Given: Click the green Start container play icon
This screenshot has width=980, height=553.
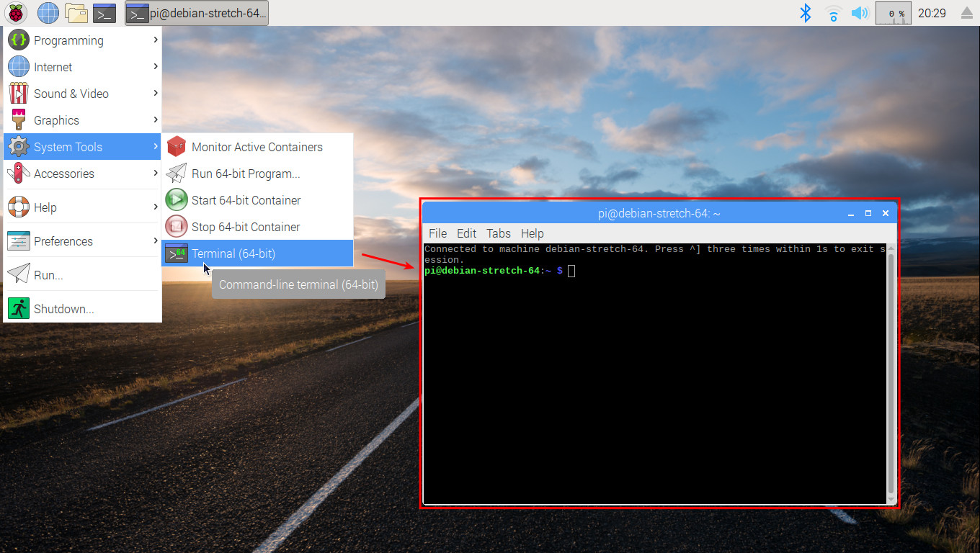Looking at the screenshot, I should [177, 200].
